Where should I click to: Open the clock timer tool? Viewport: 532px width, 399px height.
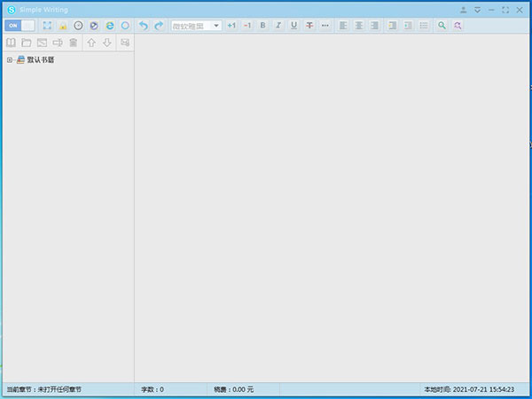click(x=78, y=26)
